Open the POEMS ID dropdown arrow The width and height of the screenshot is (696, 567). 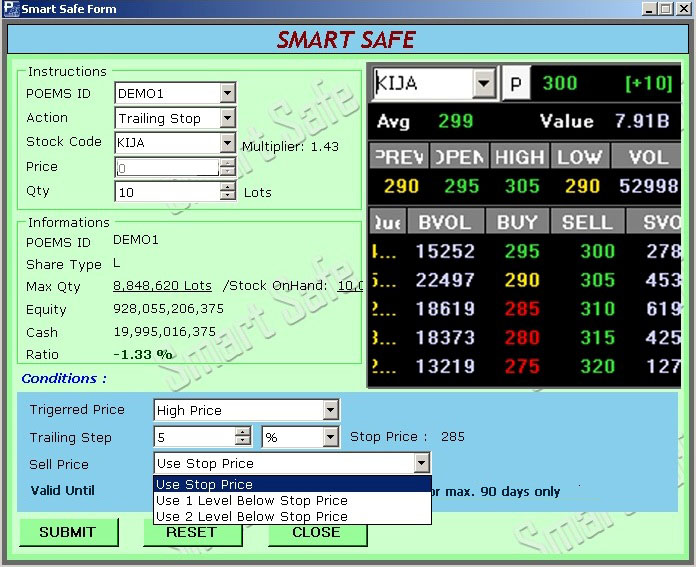(x=227, y=93)
